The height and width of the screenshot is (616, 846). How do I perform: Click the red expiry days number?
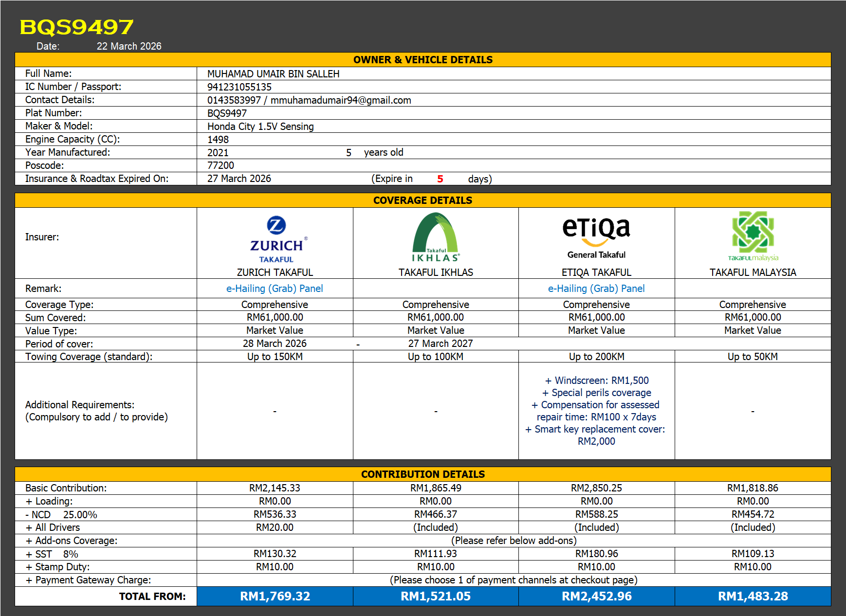440,179
